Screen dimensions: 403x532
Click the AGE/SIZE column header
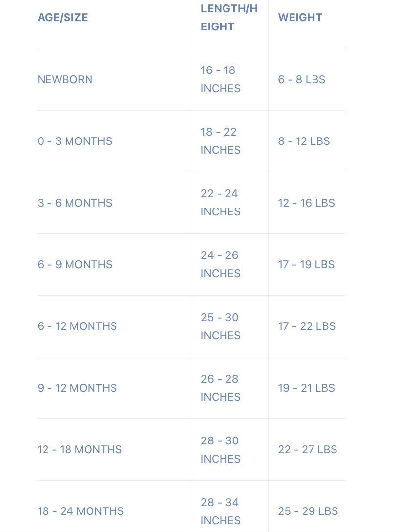pyautogui.click(x=63, y=18)
